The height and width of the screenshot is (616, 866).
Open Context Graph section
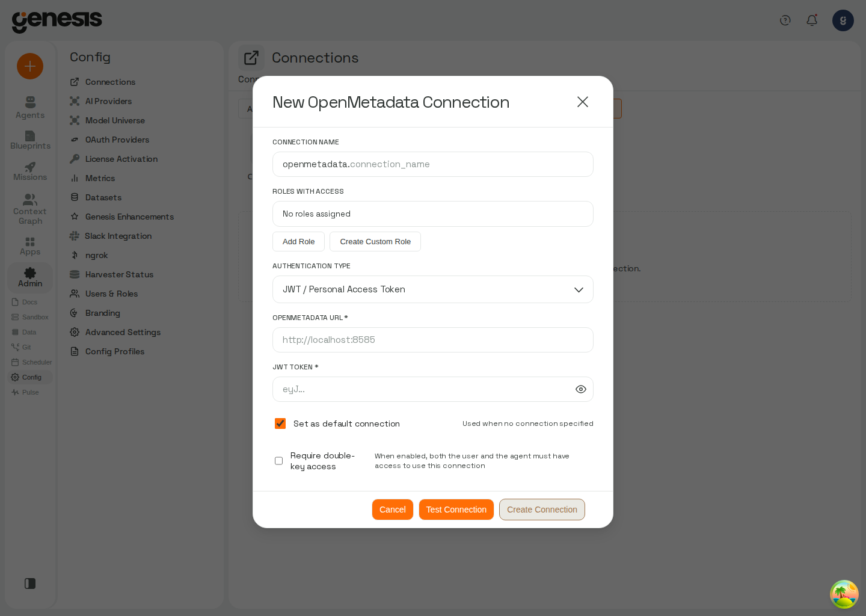click(30, 209)
